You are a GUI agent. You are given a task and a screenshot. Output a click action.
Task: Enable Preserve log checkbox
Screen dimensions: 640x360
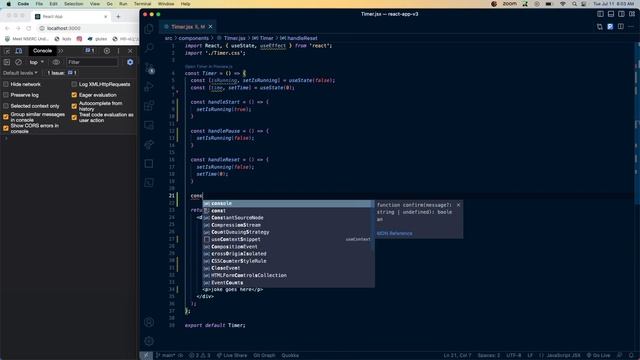tap(6, 95)
